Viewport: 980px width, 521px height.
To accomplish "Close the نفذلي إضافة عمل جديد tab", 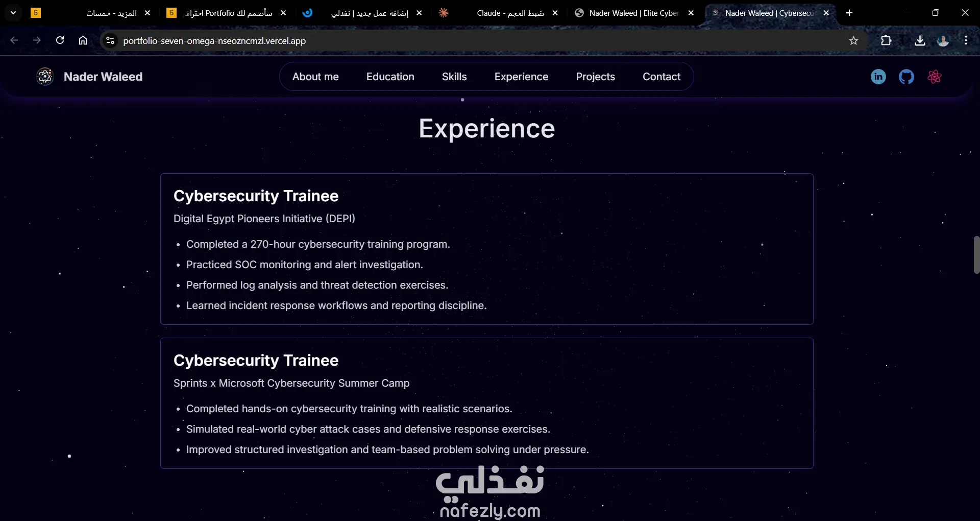I will [419, 13].
